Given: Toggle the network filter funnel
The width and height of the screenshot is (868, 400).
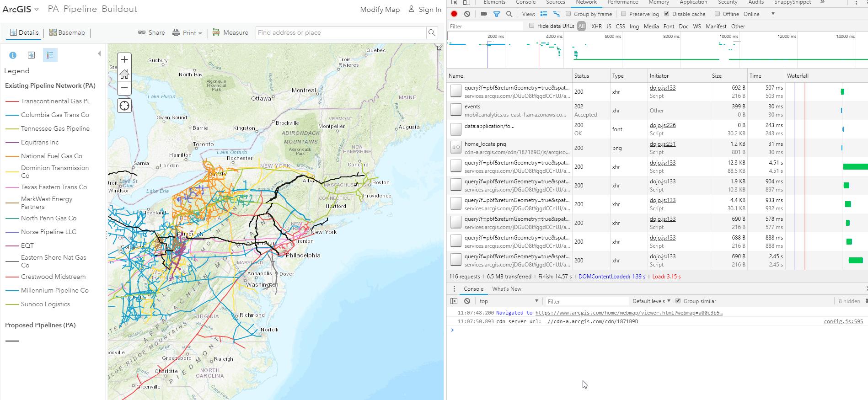Looking at the screenshot, I should [497, 14].
